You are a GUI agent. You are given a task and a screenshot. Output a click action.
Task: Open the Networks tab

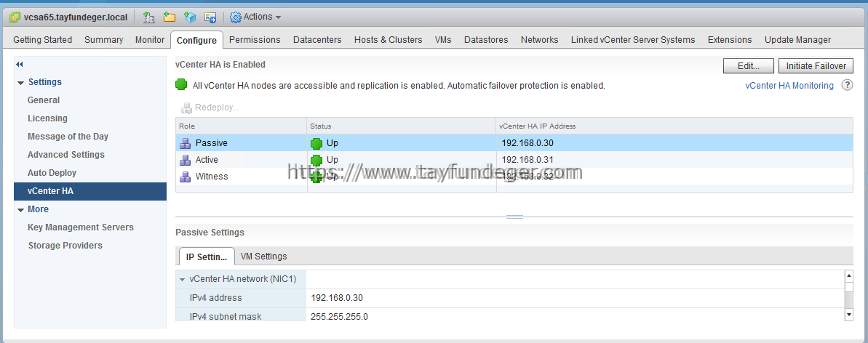pyautogui.click(x=539, y=40)
